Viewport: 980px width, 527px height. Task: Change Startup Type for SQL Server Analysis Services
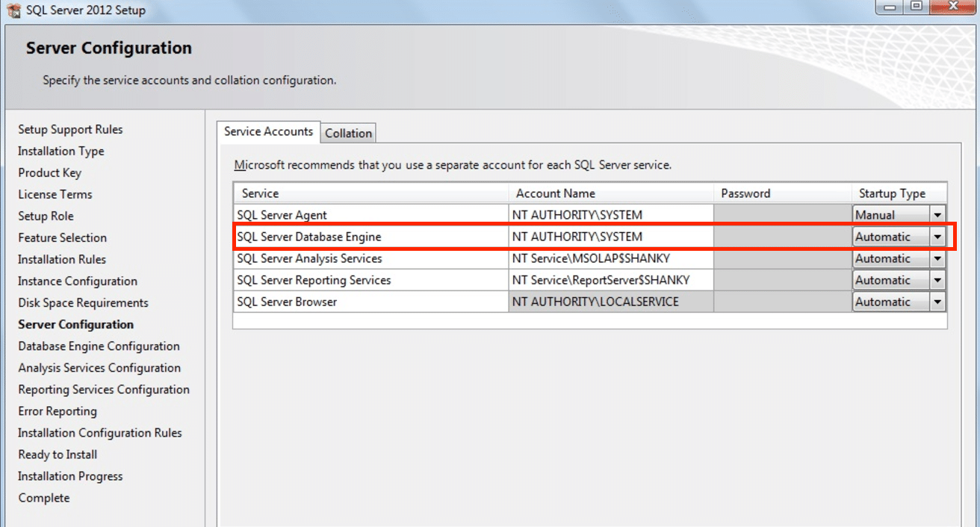click(937, 258)
